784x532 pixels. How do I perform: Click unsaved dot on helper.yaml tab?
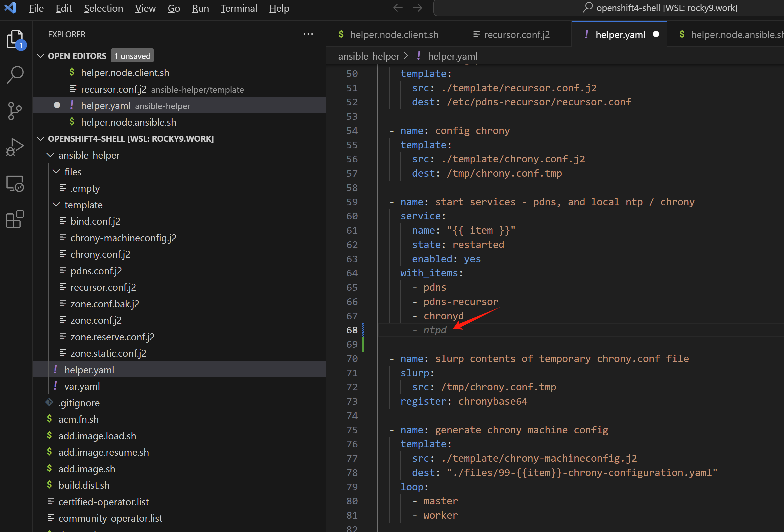[656, 34]
